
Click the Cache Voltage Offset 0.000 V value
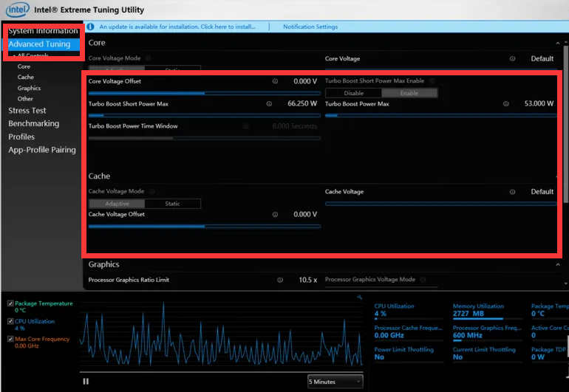pyautogui.click(x=305, y=215)
